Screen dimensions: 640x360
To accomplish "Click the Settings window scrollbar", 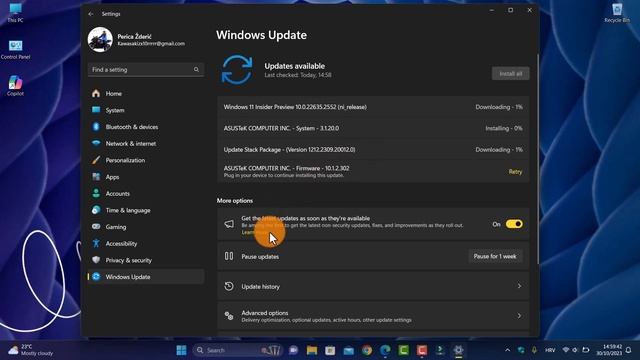I will [x=538, y=159].
